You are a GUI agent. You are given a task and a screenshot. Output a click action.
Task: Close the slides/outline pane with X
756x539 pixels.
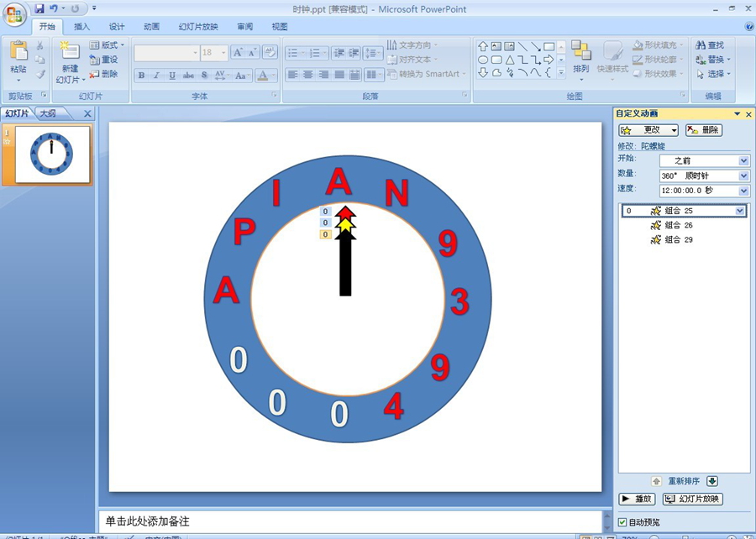coord(87,113)
